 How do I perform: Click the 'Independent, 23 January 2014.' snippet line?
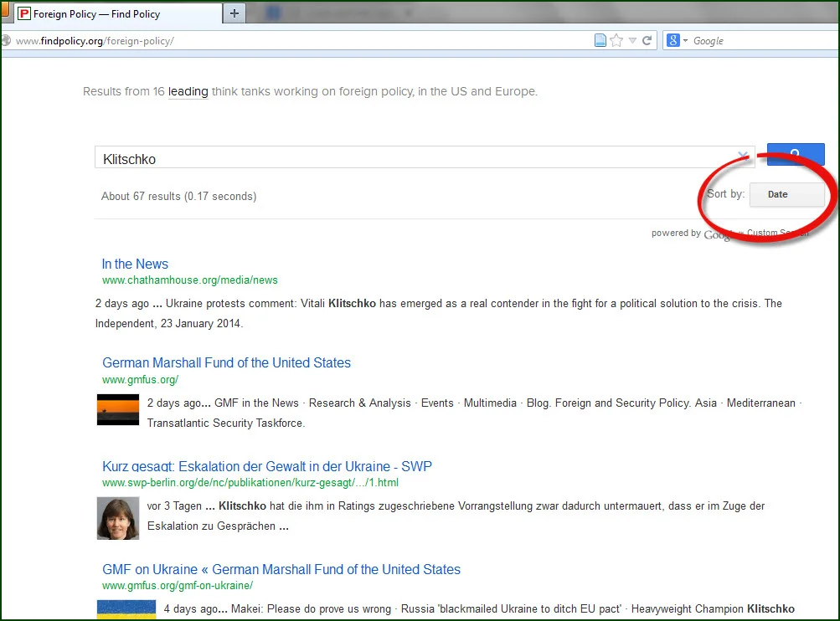click(x=169, y=323)
